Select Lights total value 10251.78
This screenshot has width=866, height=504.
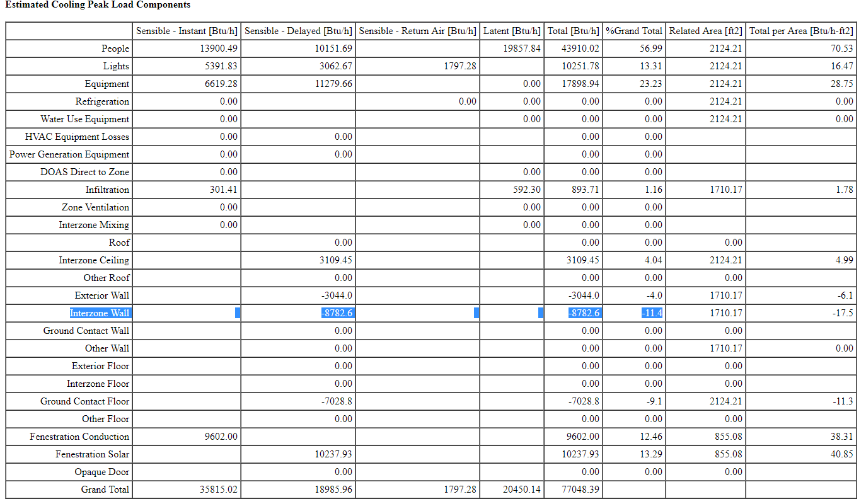tap(580, 66)
